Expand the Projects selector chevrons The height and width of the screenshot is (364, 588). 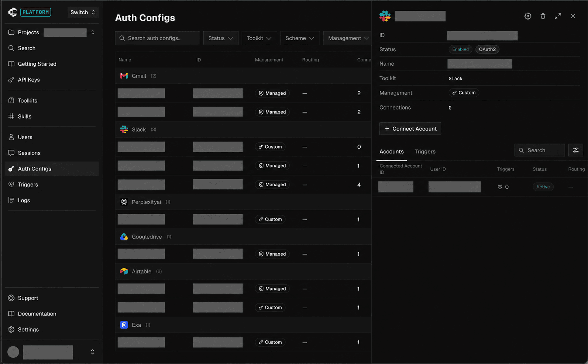click(93, 32)
